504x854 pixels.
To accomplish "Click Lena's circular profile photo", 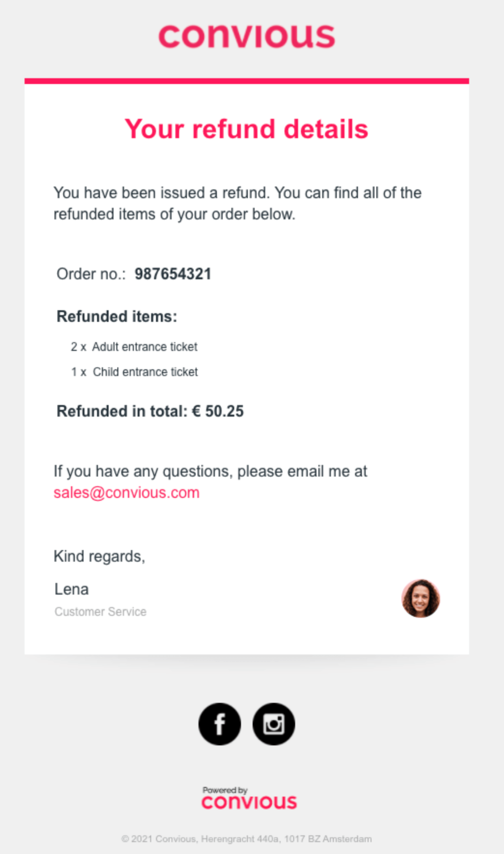I will (x=421, y=598).
